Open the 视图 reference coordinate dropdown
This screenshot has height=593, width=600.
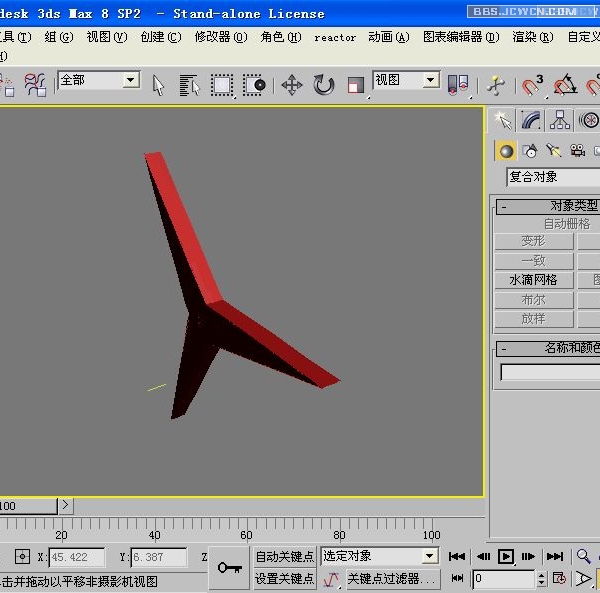tap(430, 80)
